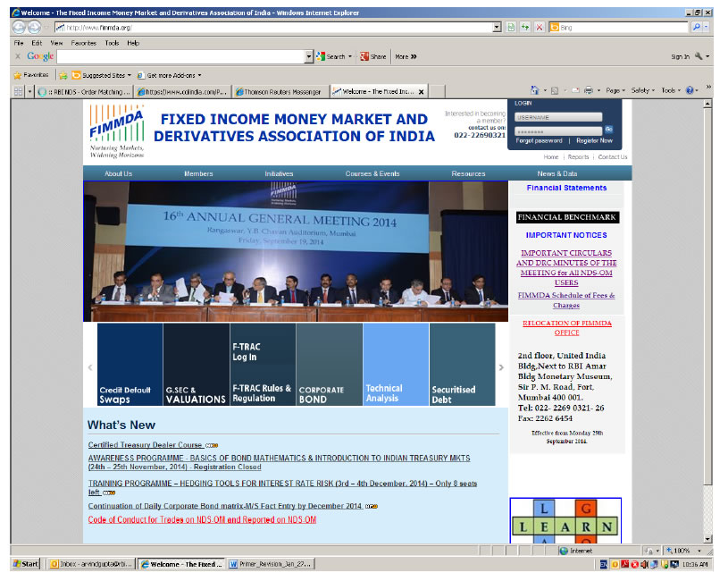The image size is (728, 581).
Task: Close the Welcome FIMMDA tab
Action: [x=421, y=91]
